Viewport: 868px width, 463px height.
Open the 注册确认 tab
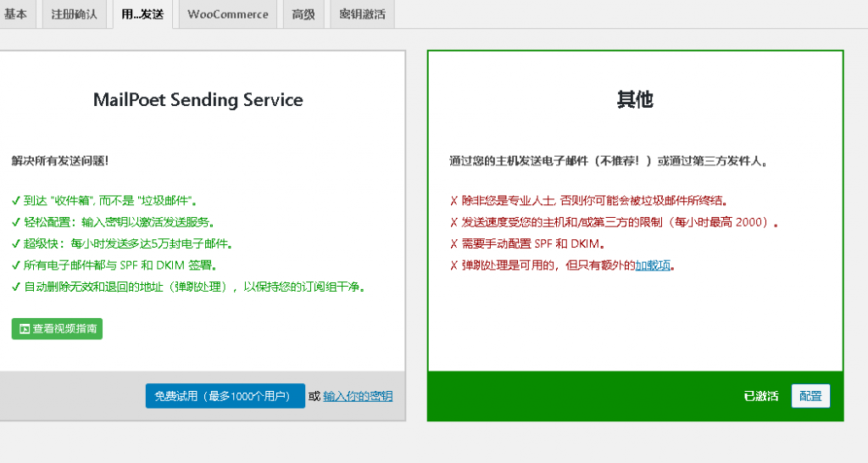pos(74,14)
